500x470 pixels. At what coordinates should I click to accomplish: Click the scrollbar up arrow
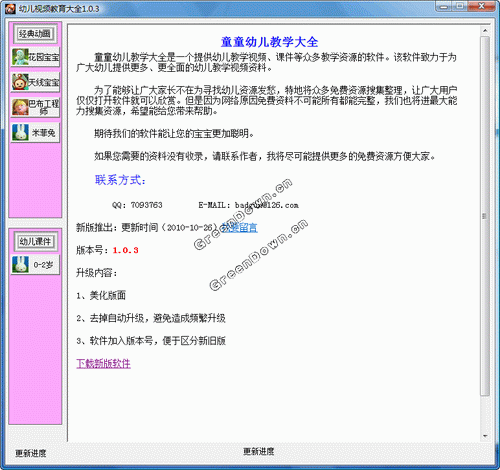[x=485, y=31]
